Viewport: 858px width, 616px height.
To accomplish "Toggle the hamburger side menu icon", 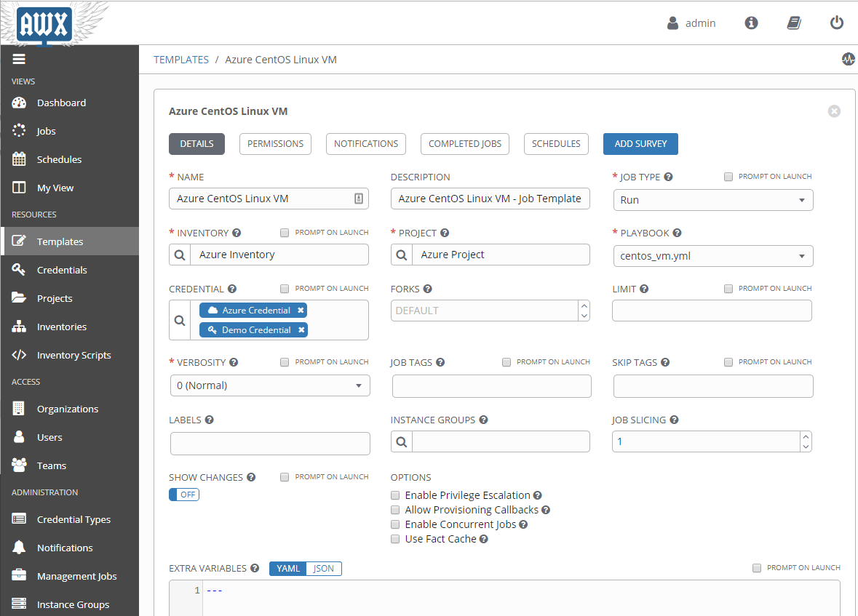I will tap(19, 59).
